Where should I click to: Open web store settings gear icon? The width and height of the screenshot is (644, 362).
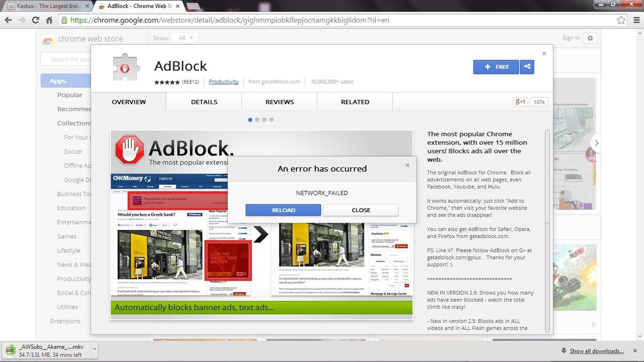click(x=590, y=38)
